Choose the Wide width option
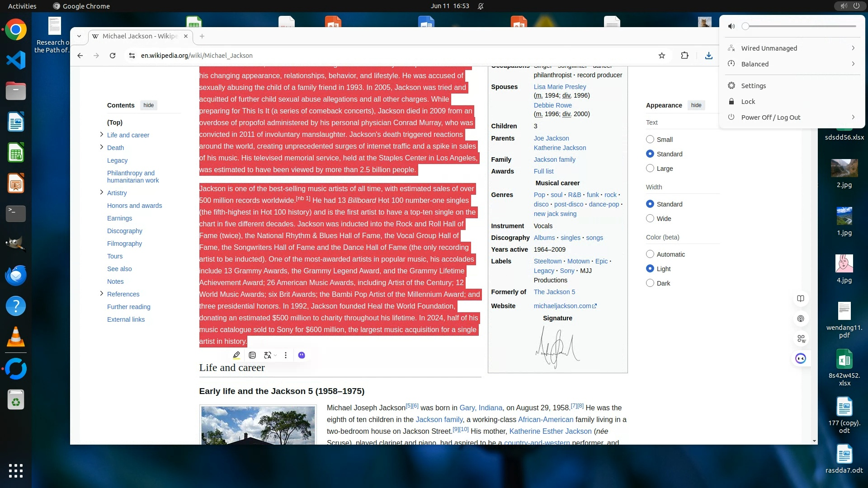The height and width of the screenshot is (488, 868). click(x=650, y=219)
